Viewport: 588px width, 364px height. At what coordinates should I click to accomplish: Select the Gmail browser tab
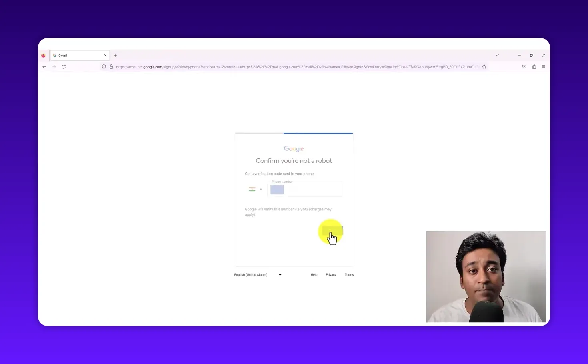[74, 55]
